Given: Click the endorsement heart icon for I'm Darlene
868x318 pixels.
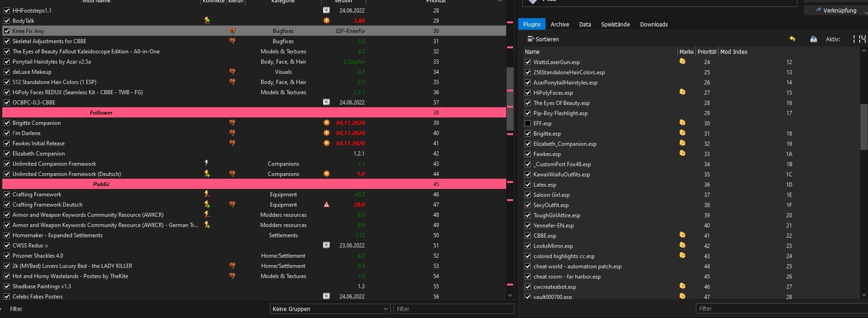Looking at the screenshot, I should (232, 133).
